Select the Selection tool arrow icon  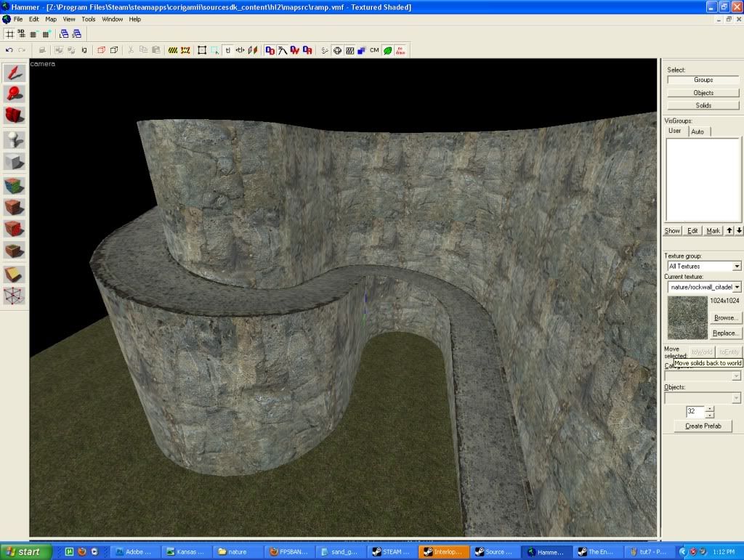point(14,73)
